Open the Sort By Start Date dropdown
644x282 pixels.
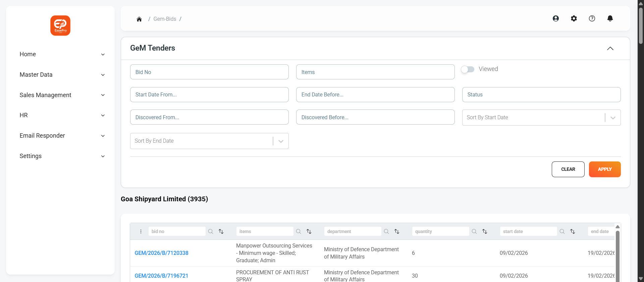pos(541,118)
